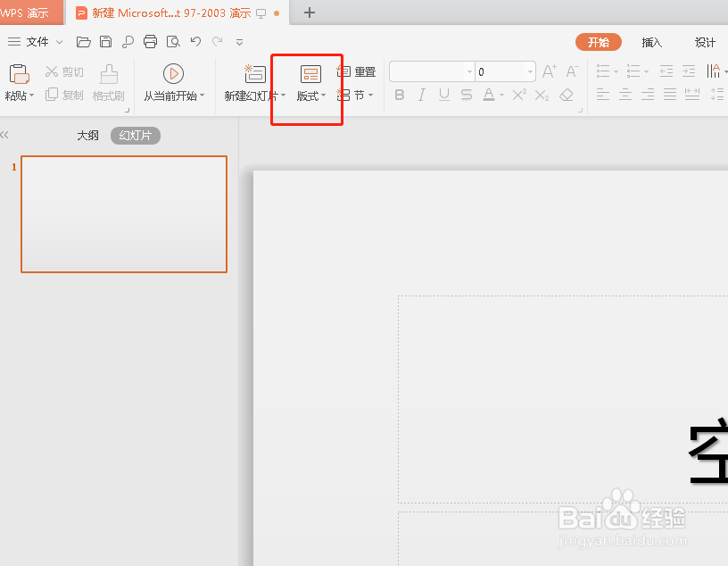This screenshot has height=566, width=728.
Task: Align text right
Action: pos(648,95)
